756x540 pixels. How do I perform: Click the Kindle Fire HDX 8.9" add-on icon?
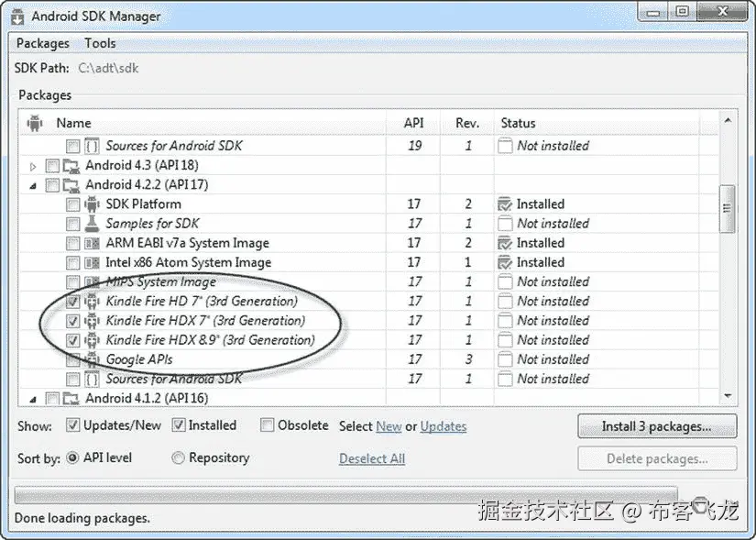[x=92, y=340]
